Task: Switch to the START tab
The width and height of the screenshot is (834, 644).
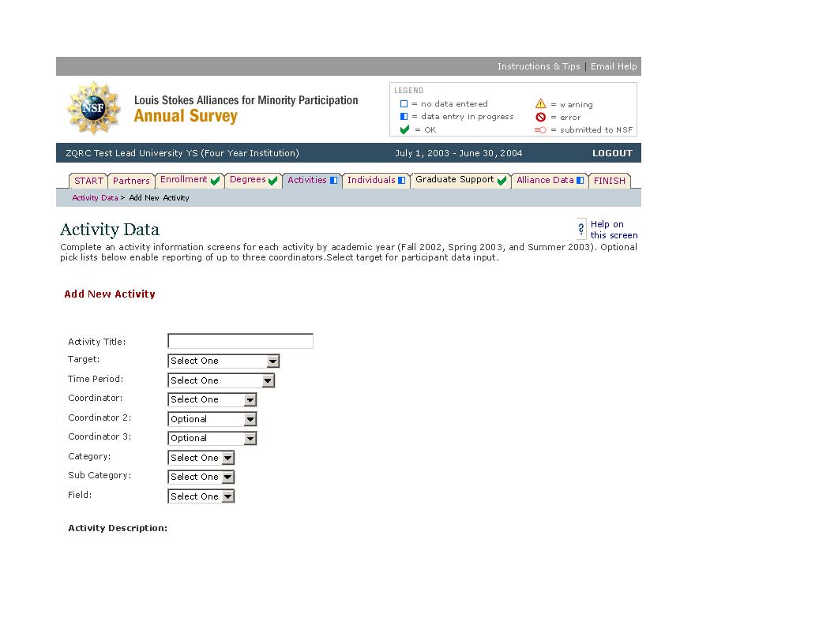Action: pos(88,181)
